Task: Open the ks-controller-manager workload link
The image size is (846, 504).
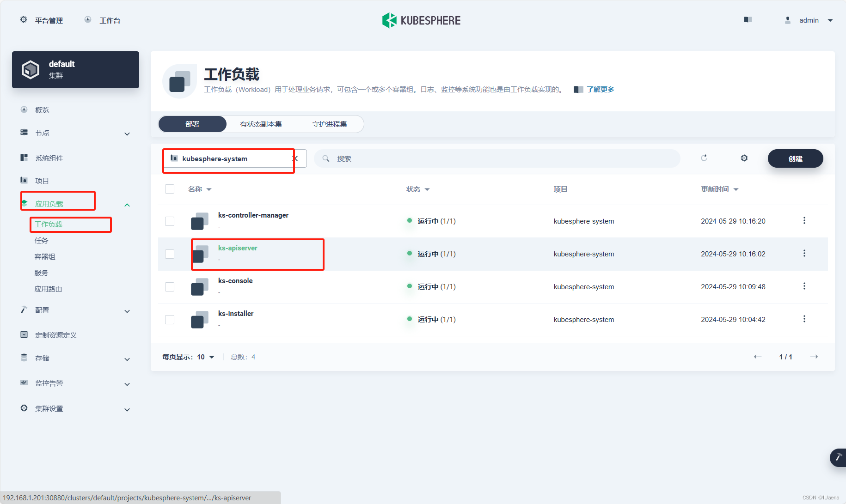Action: (x=253, y=215)
